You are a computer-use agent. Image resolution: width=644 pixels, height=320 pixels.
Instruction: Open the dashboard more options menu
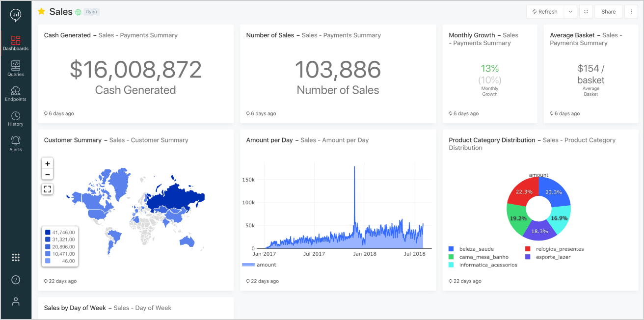point(631,12)
